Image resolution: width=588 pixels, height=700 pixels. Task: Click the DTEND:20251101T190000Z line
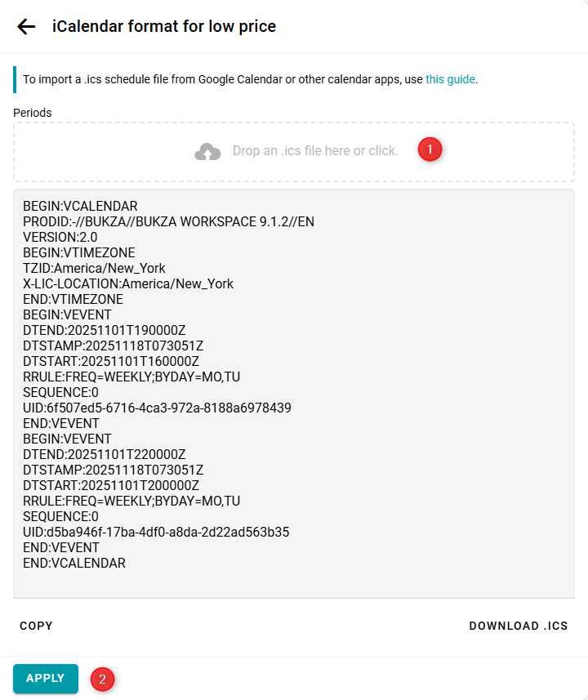click(105, 330)
